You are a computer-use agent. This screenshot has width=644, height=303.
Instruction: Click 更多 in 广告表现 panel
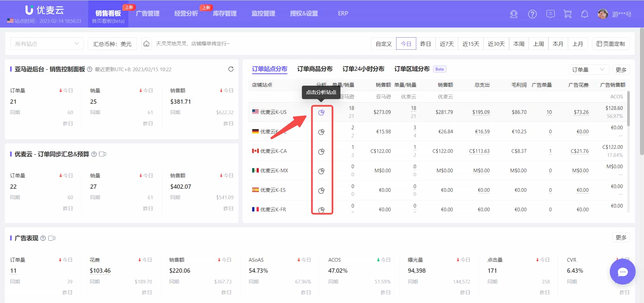point(621,237)
